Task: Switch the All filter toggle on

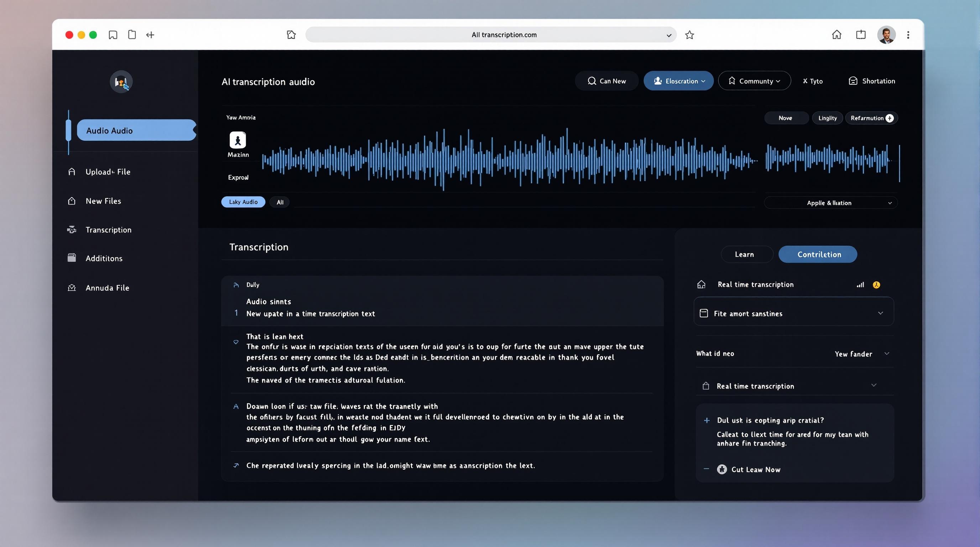Action: click(x=279, y=202)
